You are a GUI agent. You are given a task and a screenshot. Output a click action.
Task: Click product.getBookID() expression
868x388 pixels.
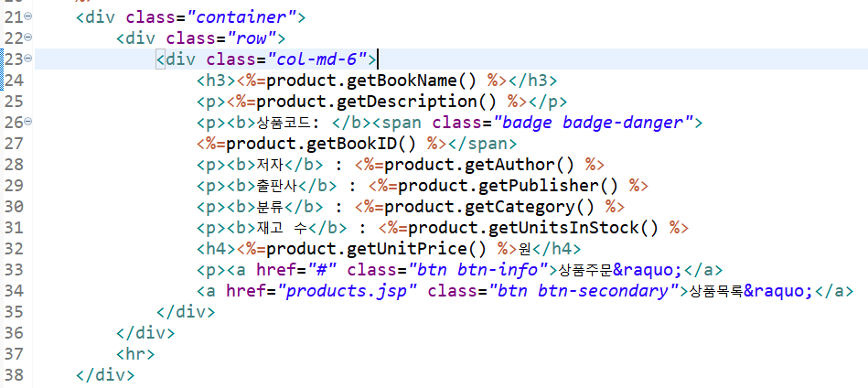321,144
